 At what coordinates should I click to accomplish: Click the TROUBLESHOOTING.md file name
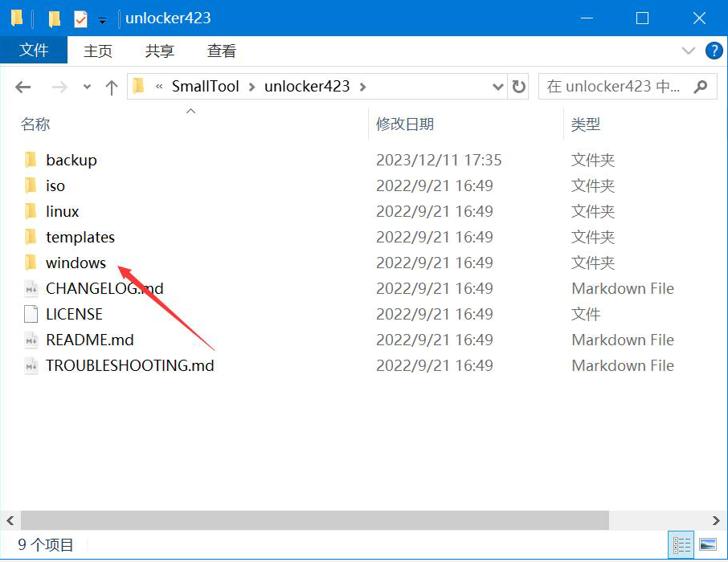130,365
